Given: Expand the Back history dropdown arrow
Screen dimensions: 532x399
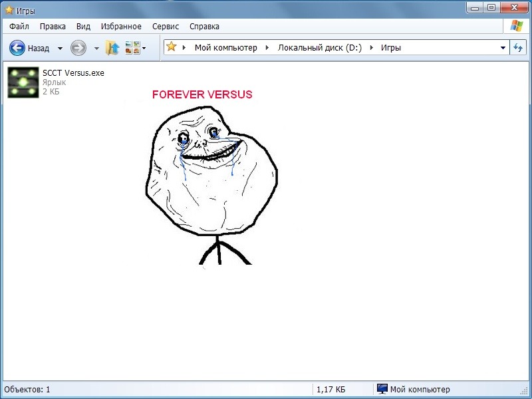Looking at the screenshot, I should point(60,48).
